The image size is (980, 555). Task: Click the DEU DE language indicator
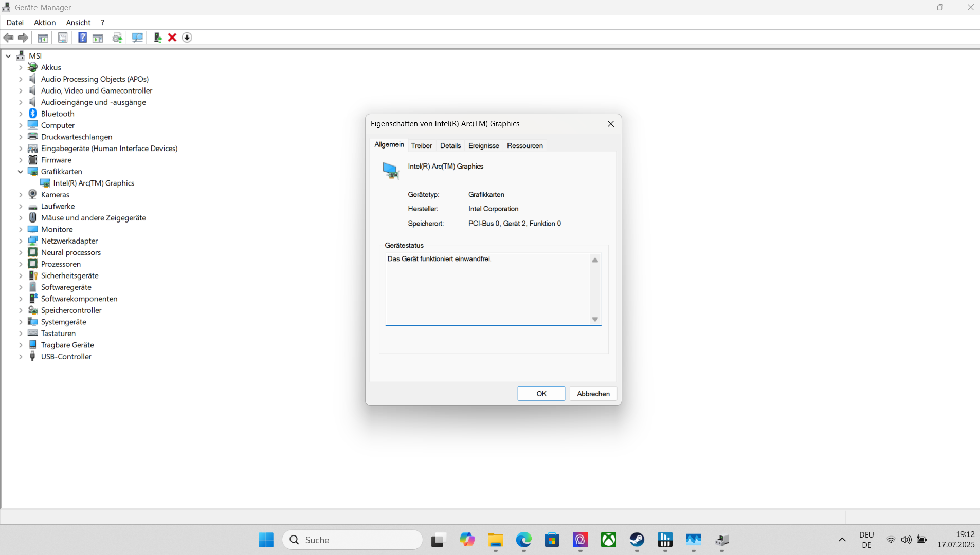click(x=866, y=540)
